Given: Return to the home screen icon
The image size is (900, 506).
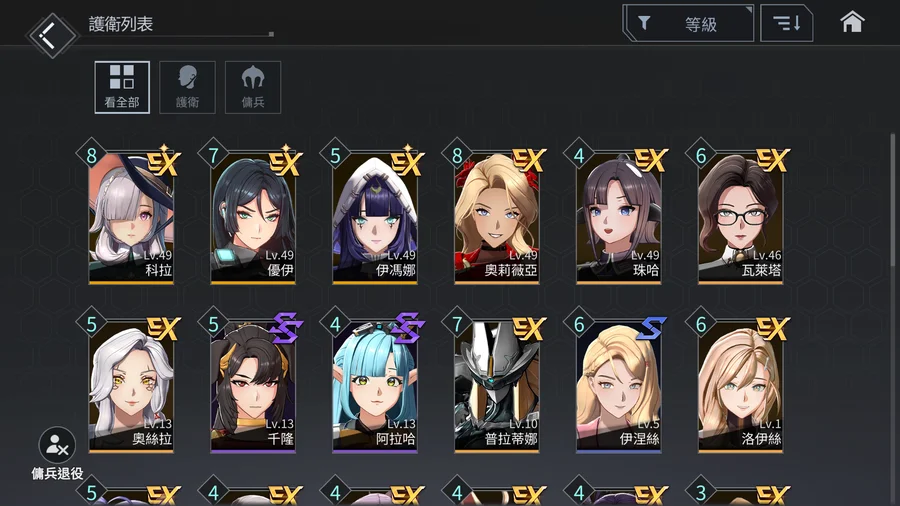Looking at the screenshot, I should (x=852, y=22).
